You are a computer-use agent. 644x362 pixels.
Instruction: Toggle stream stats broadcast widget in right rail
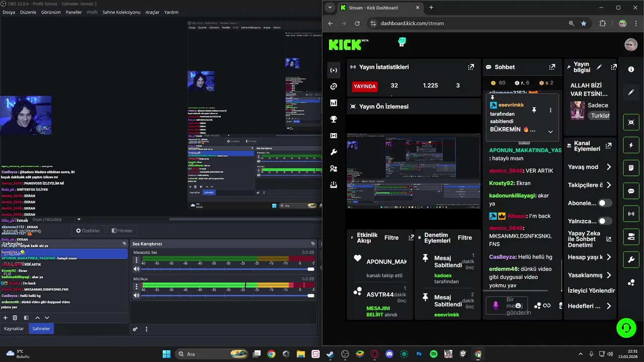coord(631,214)
